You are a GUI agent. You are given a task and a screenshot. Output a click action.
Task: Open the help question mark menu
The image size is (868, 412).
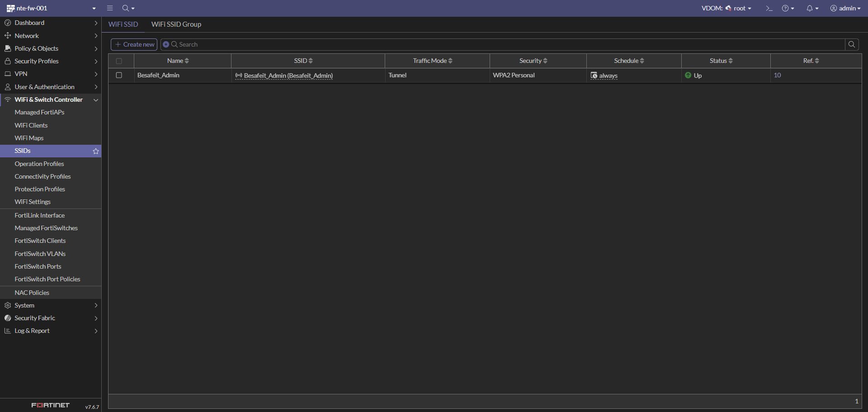788,8
